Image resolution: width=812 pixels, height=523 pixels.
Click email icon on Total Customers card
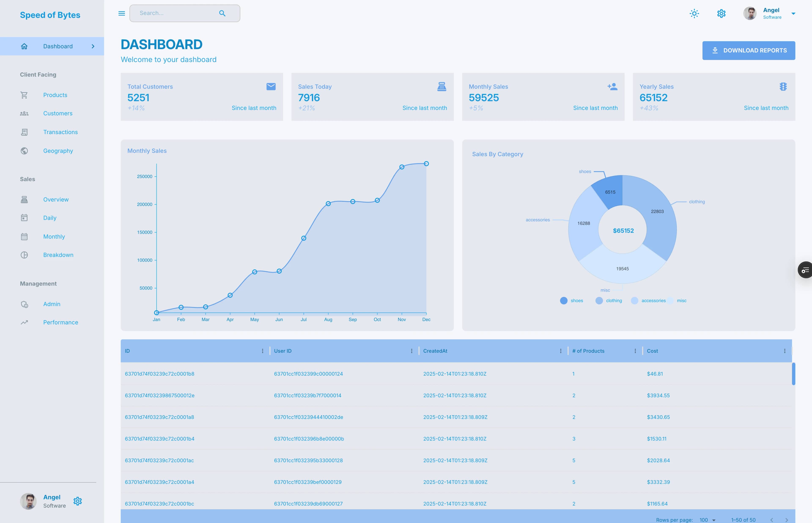271,86
